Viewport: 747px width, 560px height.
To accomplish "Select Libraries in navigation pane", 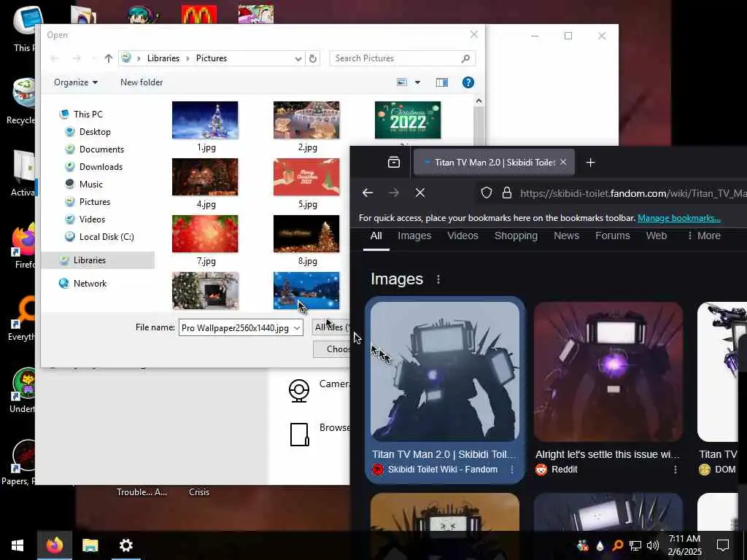I will coord(90,260).
